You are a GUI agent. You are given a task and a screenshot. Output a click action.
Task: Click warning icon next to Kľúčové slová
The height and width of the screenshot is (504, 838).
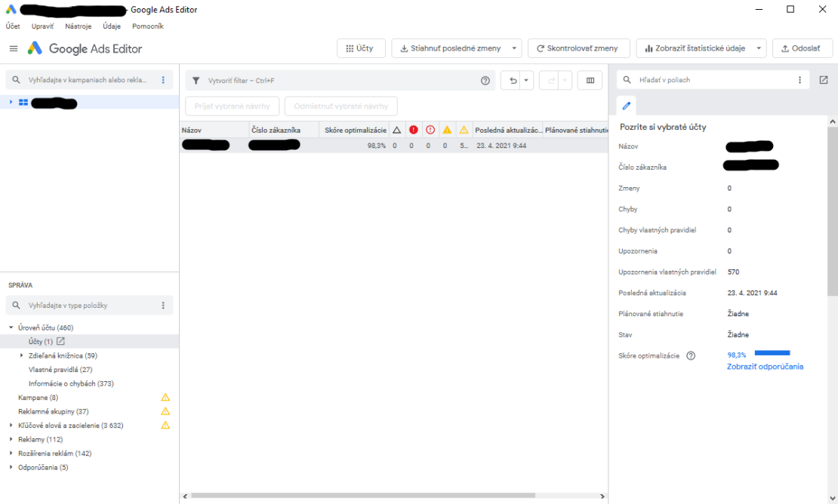(165, 425)
